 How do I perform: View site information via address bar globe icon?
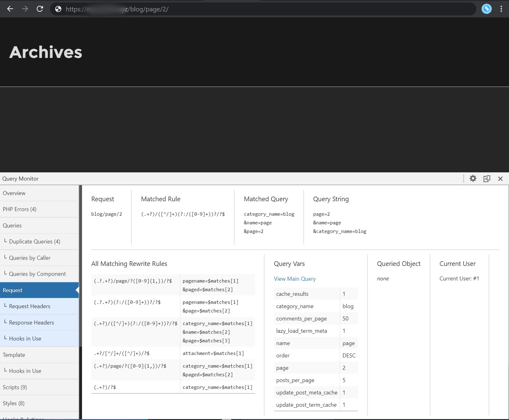point(59,9)
